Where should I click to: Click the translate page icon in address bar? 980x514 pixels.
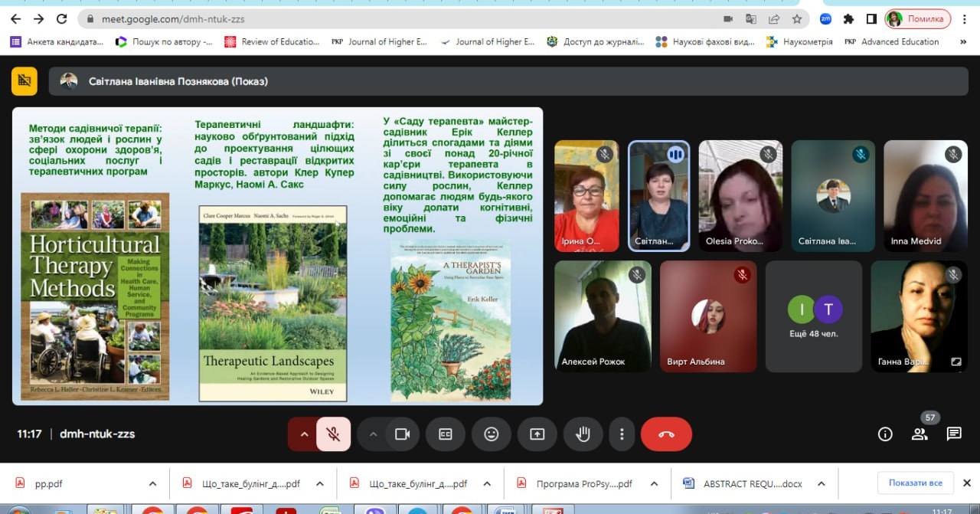tap(751, 19)
